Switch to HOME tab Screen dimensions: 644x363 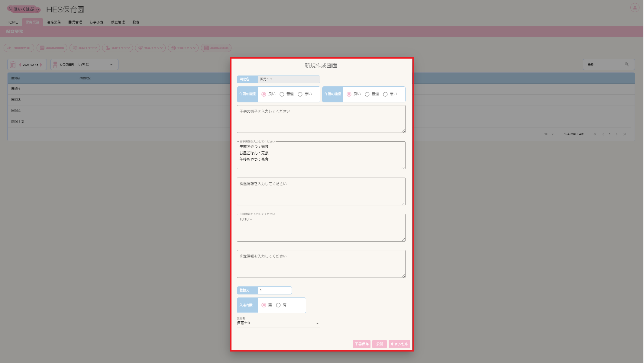point(12,22)
